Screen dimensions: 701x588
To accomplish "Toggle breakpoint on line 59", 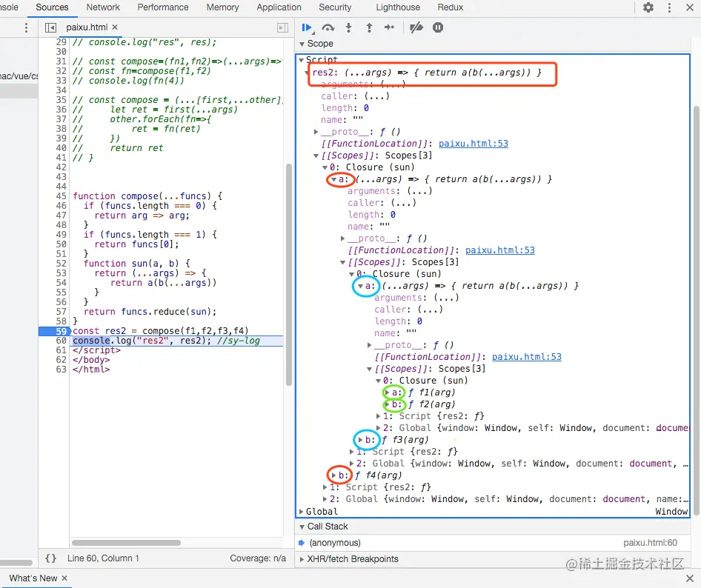I will point(61,331).
